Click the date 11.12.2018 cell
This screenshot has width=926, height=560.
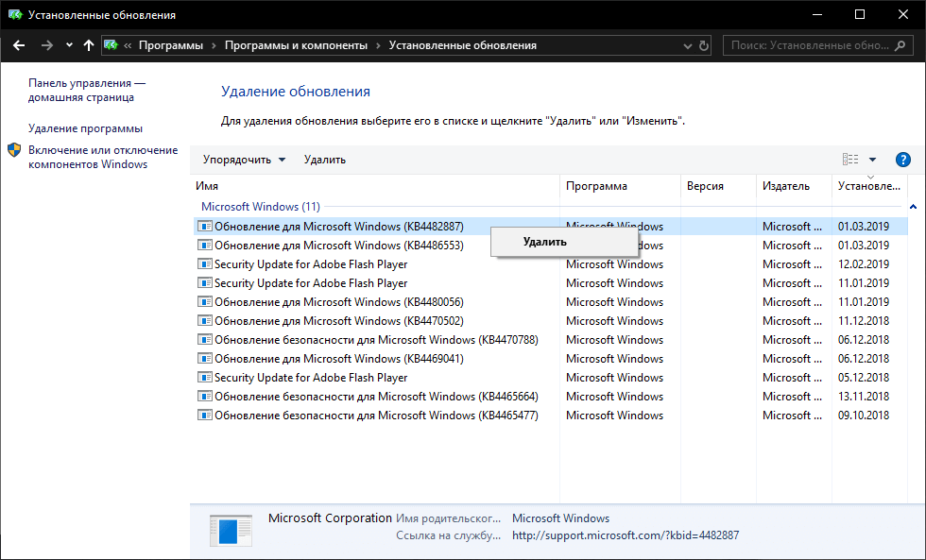[864, 321]
